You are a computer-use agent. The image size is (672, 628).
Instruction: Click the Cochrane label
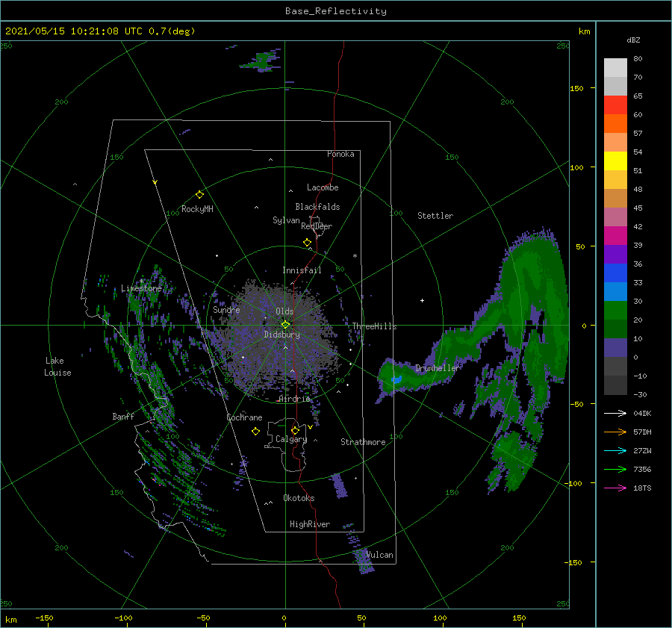pyautogui.click(x=244, y=417)
